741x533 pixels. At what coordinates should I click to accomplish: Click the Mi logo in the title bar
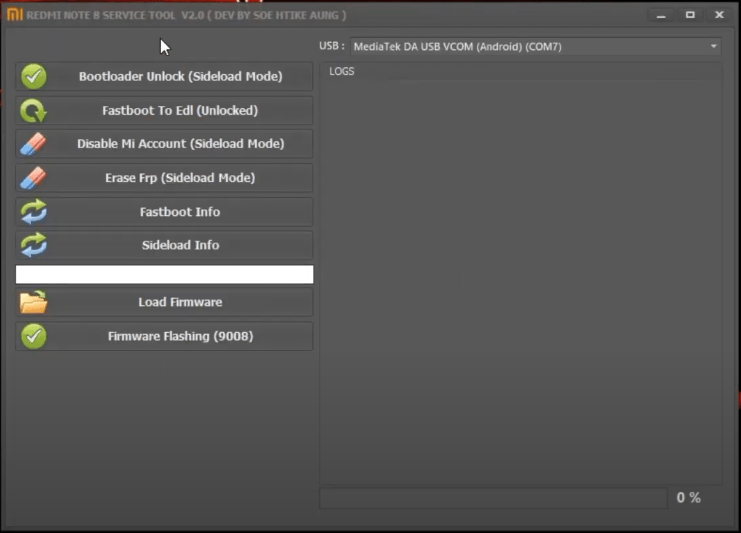coord(15,14)
